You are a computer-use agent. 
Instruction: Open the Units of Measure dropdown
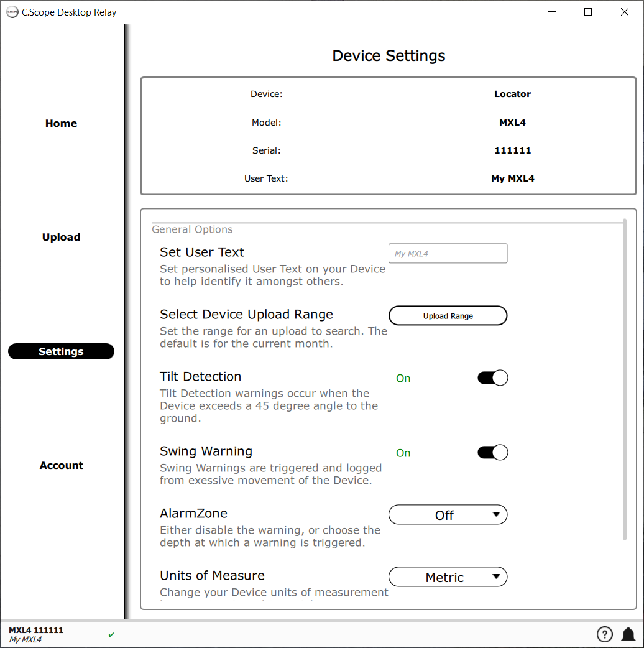click(x=448, y=577)
